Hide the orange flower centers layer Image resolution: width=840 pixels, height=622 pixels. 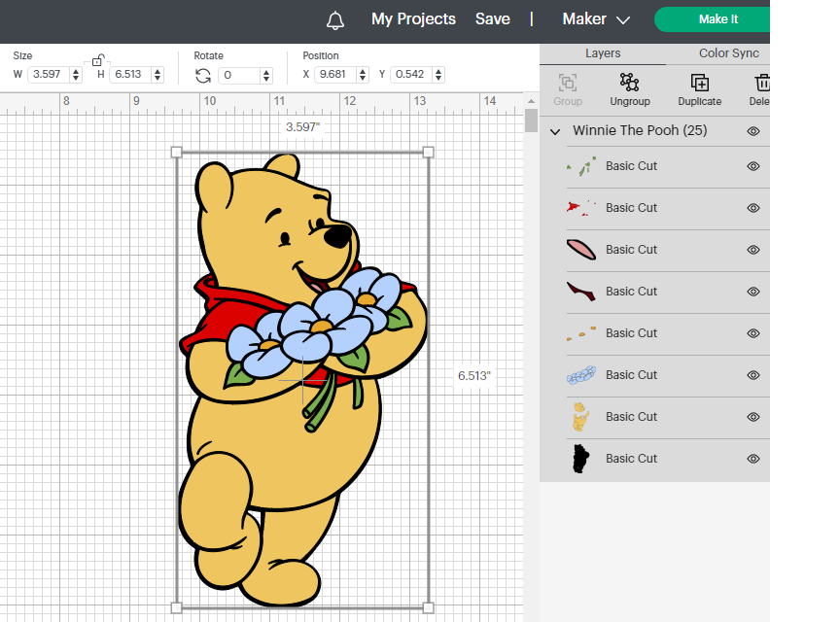click(753, 333)
